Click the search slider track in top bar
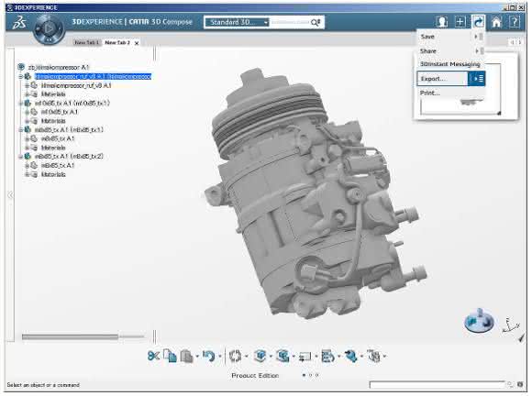The image size is (532, 396). click(x=290, y=22)
